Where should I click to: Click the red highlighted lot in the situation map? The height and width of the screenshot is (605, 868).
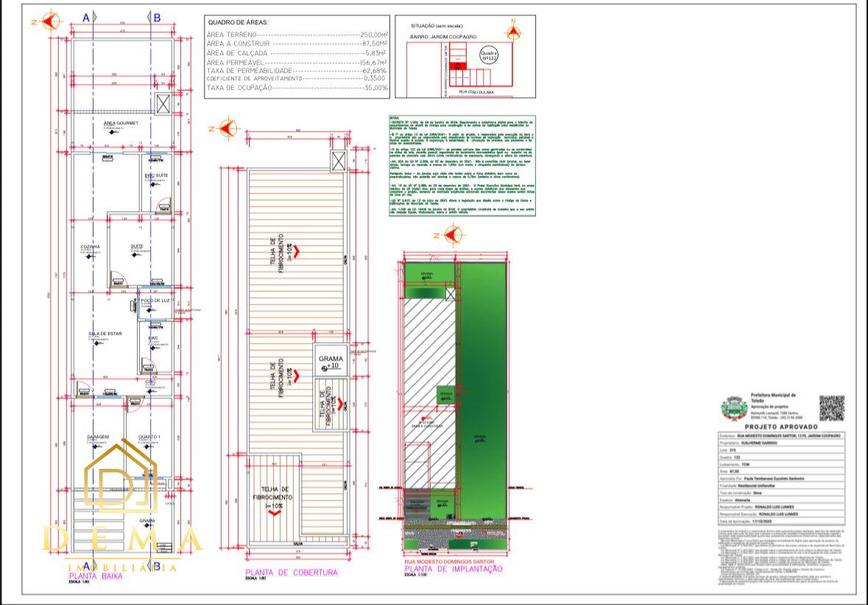(458, 65)
